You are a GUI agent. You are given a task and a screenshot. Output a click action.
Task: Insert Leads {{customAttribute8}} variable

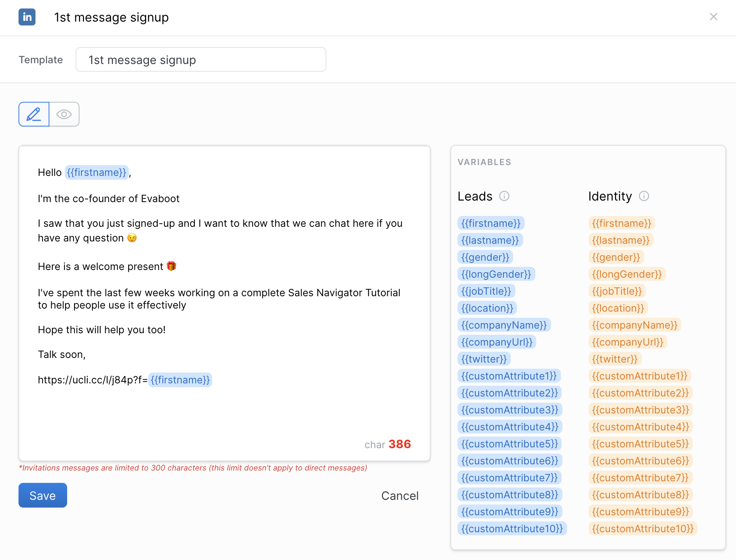click(x=510, y=495)
